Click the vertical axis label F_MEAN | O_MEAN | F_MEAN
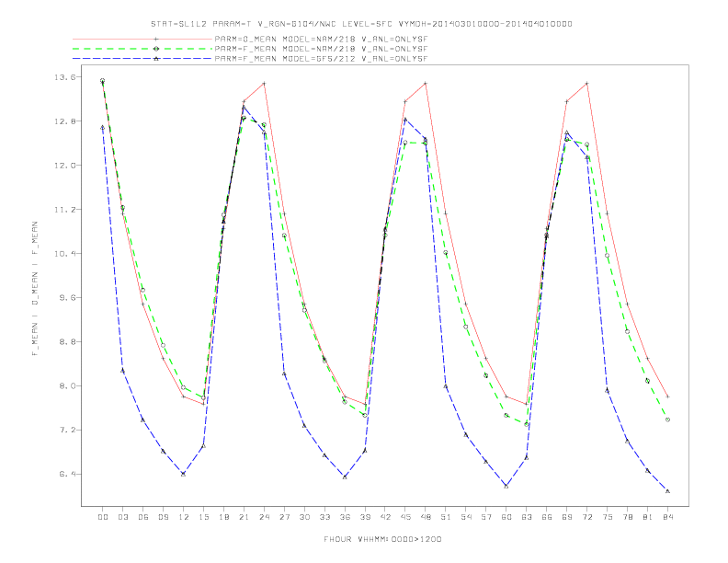The image size is (728, 563). pos(35,289)
